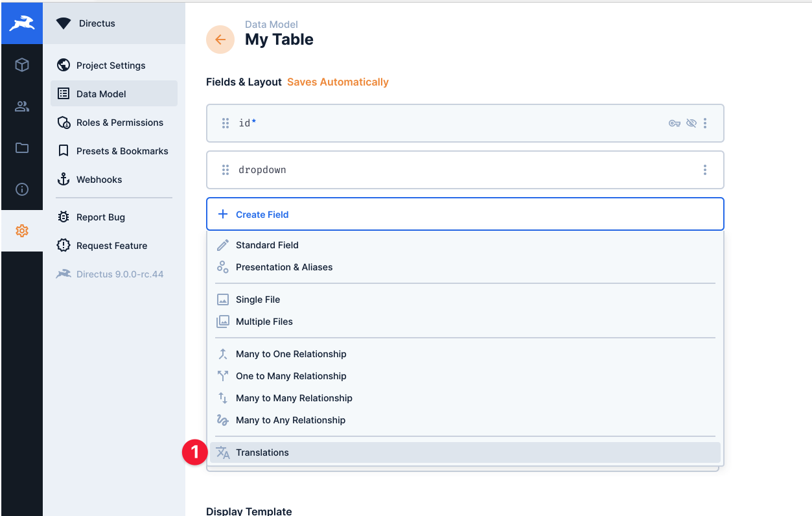Click the Presets bookmark icon
The image size is (812, 516).
pyautogui.click(x=64, y=151)
